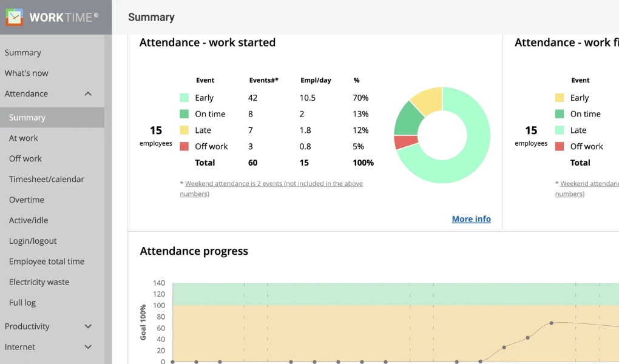The height and width of the screenshot is (364, 619).
Task: Open the Electricity waste report
Action: click(x=39, y=283)
